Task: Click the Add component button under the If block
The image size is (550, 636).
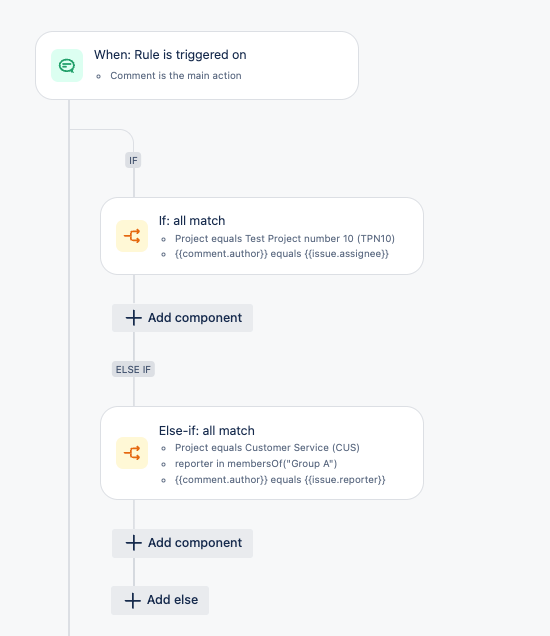Action: pyautogui.click(x=183, y=318)
